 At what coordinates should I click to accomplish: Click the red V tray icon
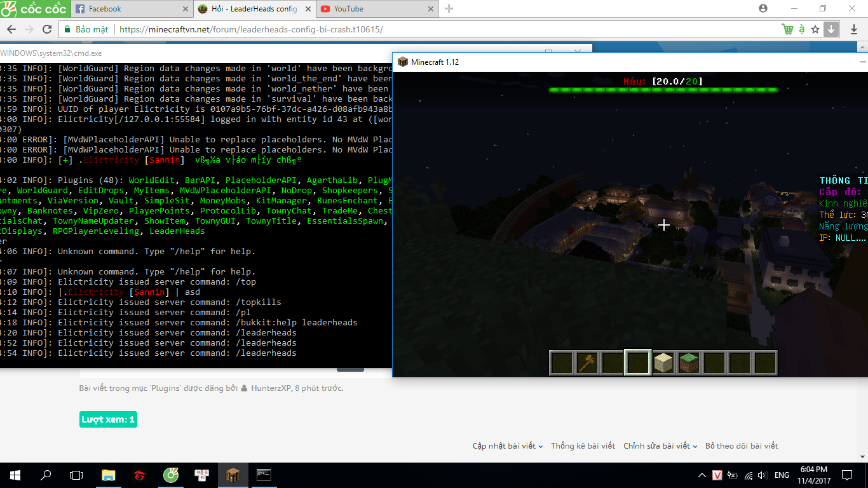point(717,475)
